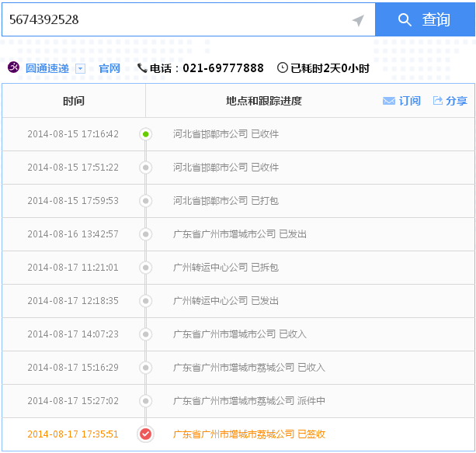Click timeline marker for 17:51:22 row
The image size is (476, 453).
point(146,168)
